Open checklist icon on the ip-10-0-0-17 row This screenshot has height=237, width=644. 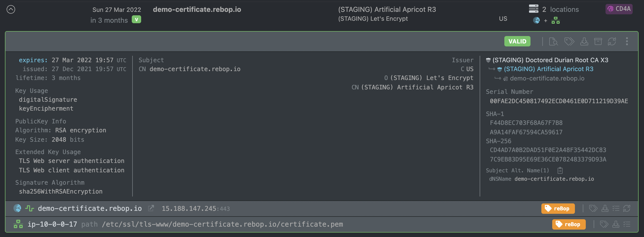[626, 224]
